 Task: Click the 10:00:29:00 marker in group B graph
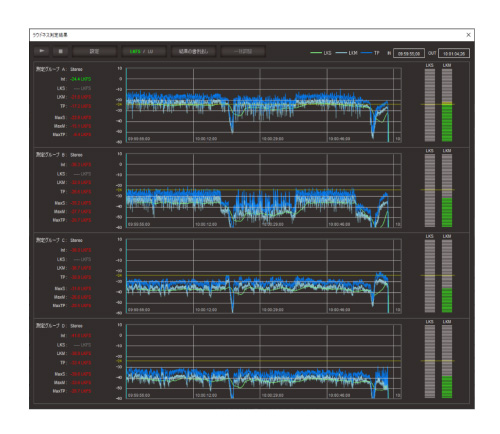pyautogui.click(x=273, y=224)
